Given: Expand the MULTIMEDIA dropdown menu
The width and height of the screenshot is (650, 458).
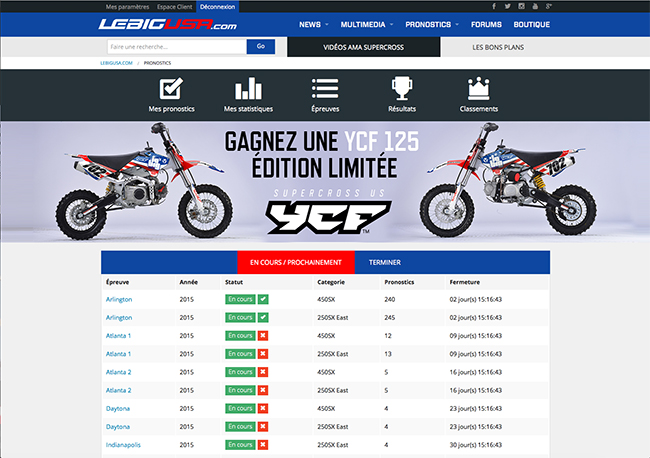Looking at the screenshot, I should (x=367, y=24).
